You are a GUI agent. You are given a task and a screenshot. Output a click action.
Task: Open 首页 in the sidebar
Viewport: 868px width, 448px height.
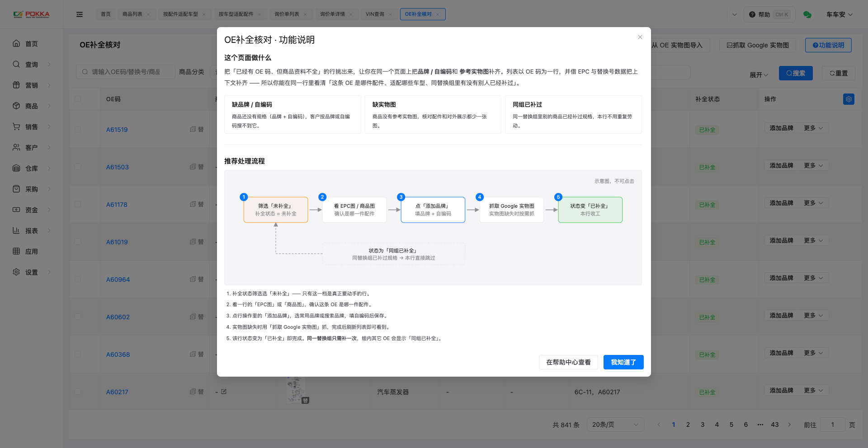click(x=32, y=44)
